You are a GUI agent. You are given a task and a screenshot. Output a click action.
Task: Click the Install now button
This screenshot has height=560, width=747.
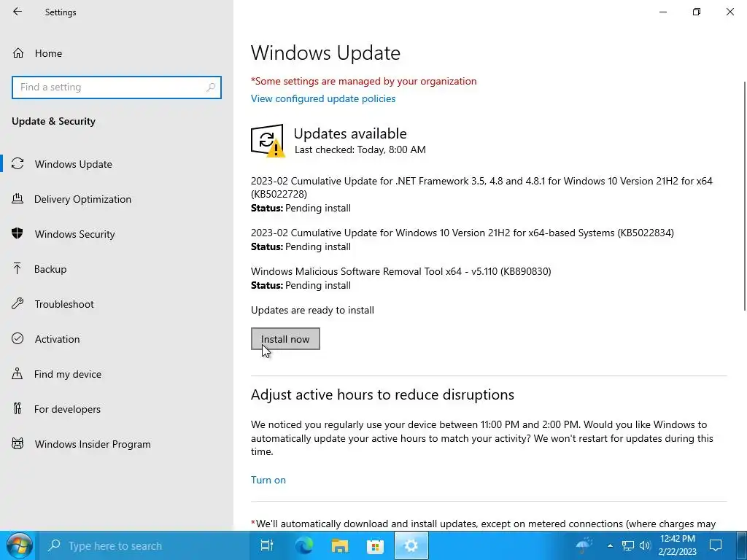[285, 338]
